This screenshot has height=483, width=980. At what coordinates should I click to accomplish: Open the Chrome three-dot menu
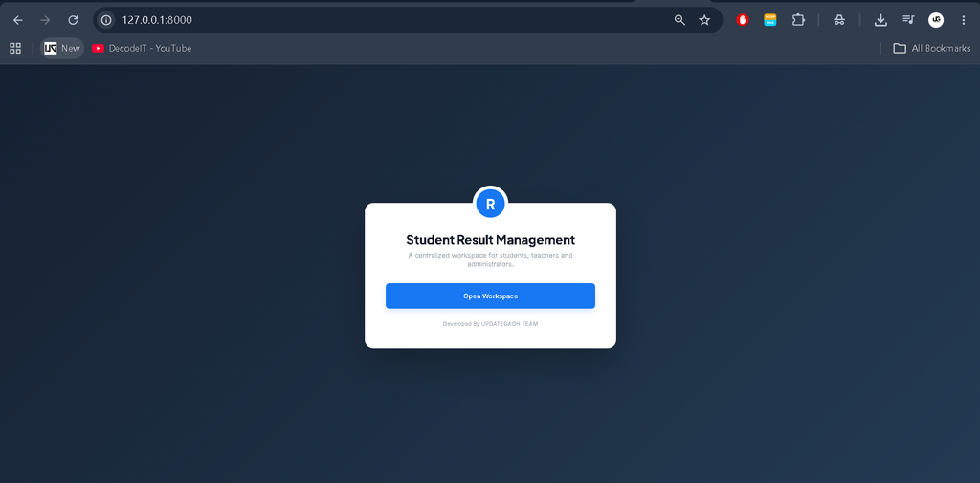963,20
